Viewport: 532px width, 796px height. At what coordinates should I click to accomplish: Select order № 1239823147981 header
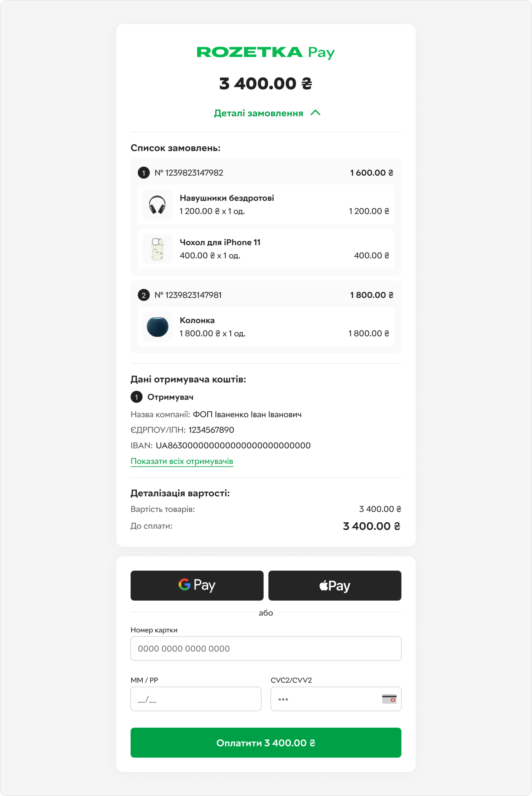(x=266, y=295)
